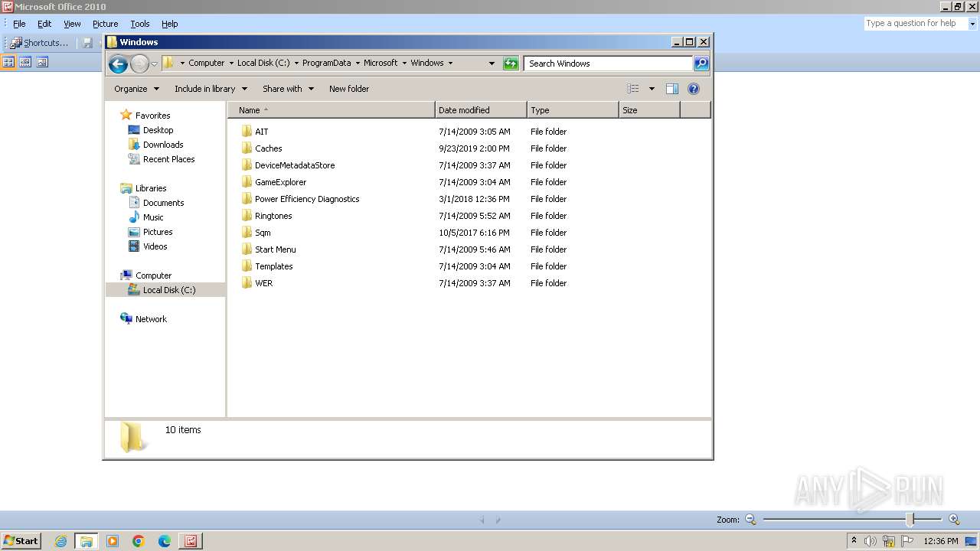This screenshot has width=980, height=551.
Task: Refresh the Windows folder view
Action: point(511,64)
